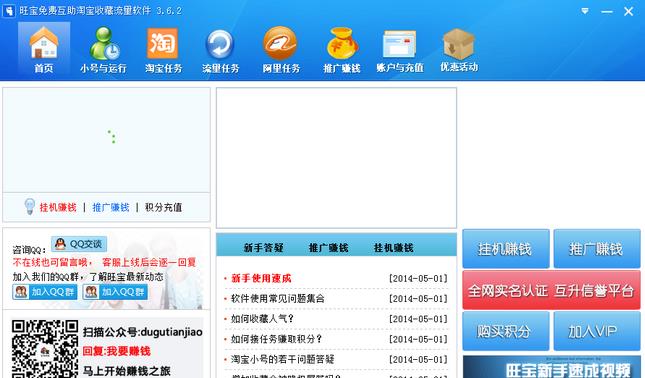Select the 阿里任务 toolbar icon

coord(281,50)
